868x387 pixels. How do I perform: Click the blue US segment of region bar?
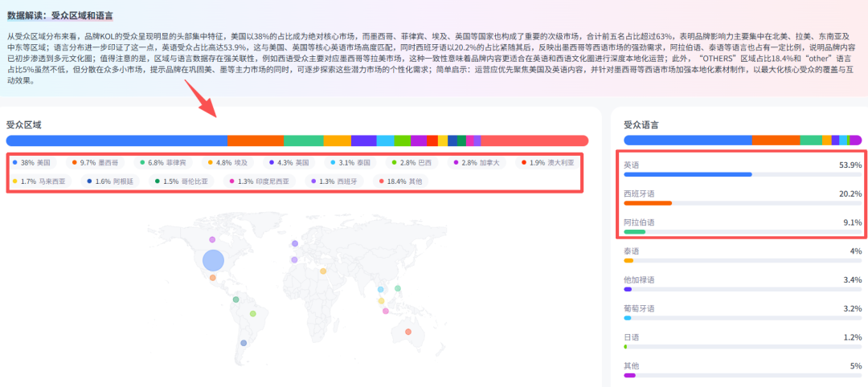tap(117, 141)
